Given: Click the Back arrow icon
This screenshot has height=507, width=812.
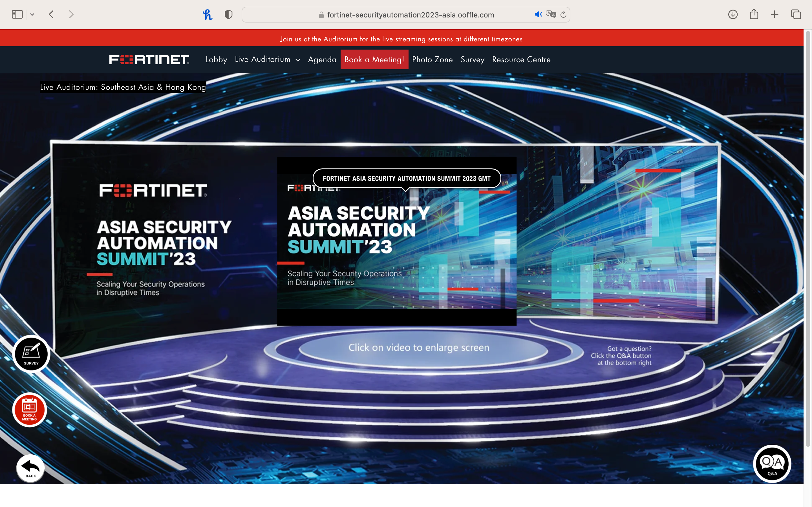Looking at the screenshot, I should [x=30, y=468].
